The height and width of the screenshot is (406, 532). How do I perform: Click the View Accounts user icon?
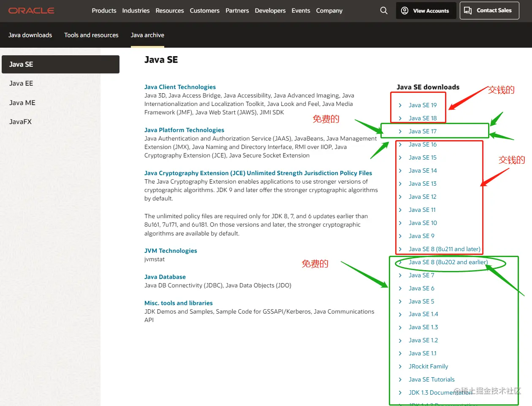pos(404,11)
